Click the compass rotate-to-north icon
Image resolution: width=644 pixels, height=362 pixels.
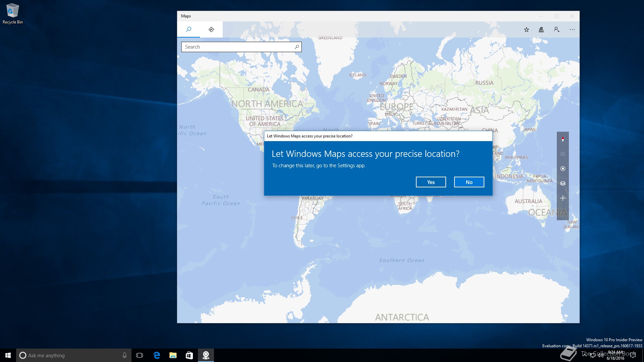pos(563,139)
